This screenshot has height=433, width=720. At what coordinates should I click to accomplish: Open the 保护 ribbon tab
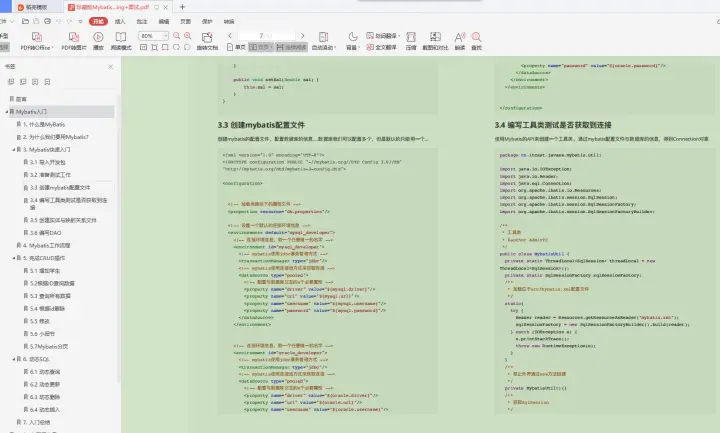click(x=207, y=22)
